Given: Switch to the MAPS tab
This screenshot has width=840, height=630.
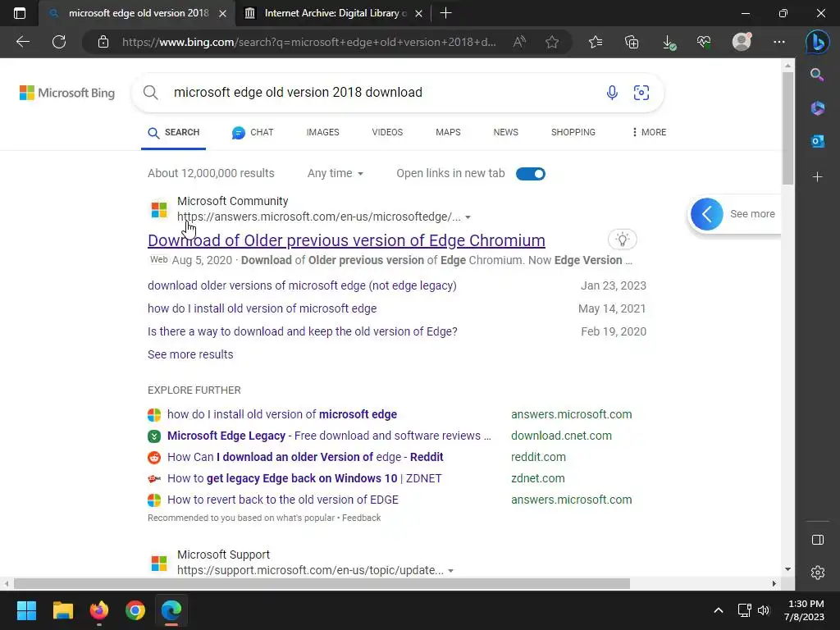Looking at the screenshot, I should coord(448,132).
